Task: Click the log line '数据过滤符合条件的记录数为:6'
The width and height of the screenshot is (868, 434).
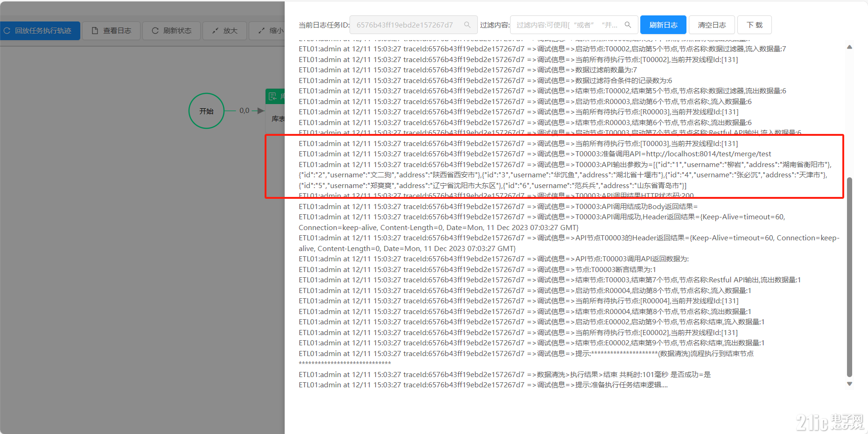Action: [485, 81]
